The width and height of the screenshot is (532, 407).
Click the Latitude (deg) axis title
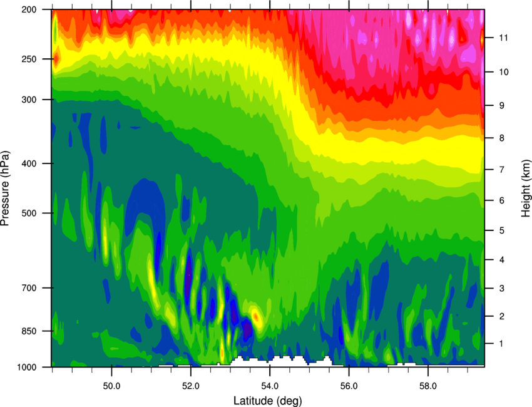267,401
